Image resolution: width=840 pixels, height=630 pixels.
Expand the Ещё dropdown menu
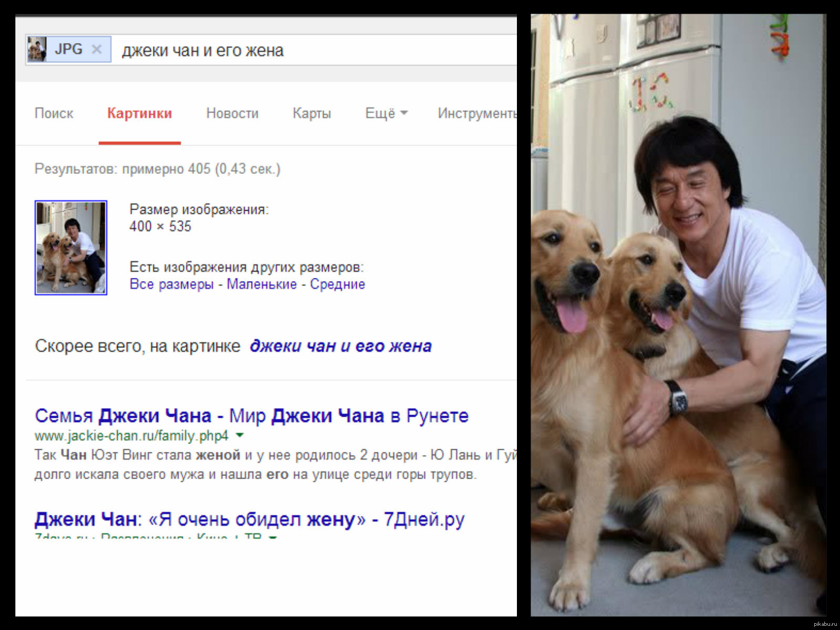pos(386,113)
